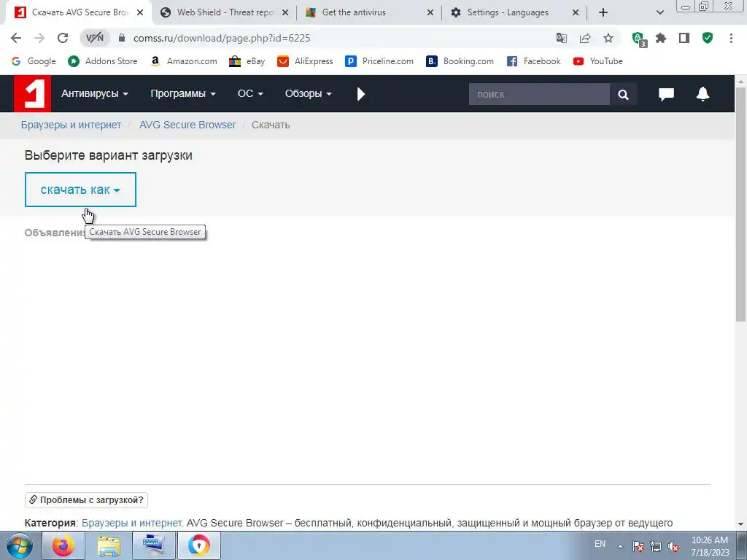Open AVG Secure Browser taskbar icon
This screenshot has height=560, width=747.
[x=198, y=545]
